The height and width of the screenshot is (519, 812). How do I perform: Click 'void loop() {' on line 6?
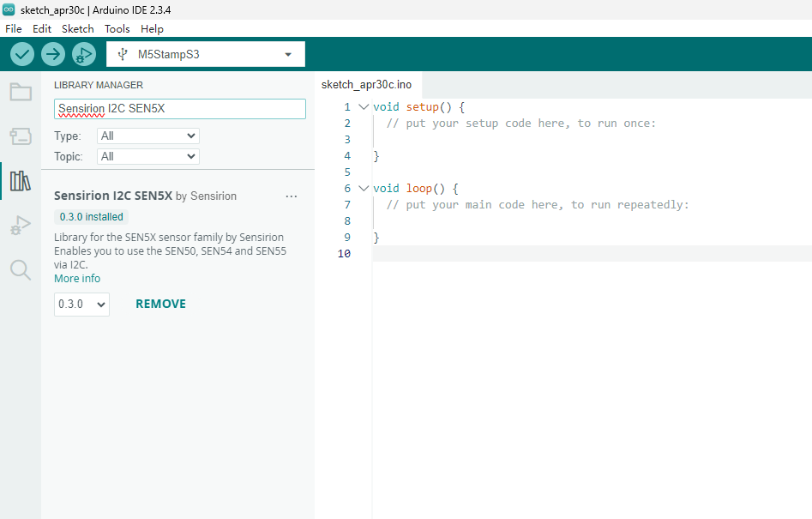pos(415,188)
